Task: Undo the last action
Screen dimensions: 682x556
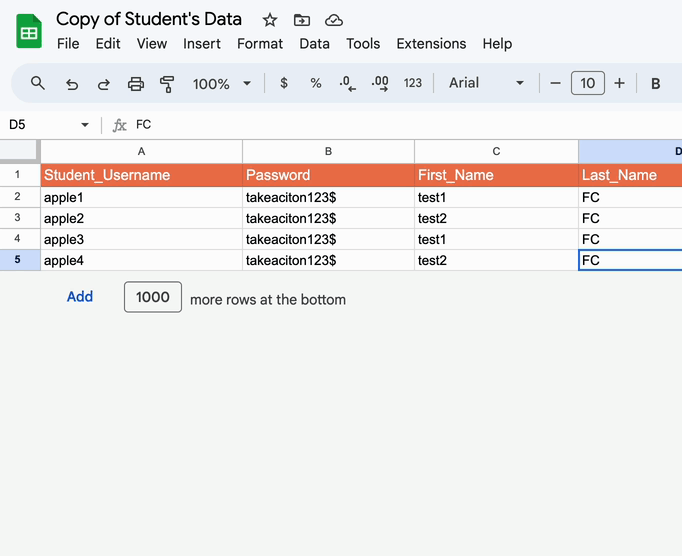Action: pos(72,84)
